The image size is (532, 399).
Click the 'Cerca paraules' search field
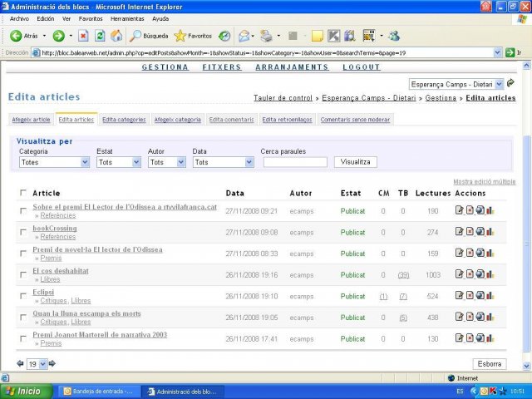294,162
